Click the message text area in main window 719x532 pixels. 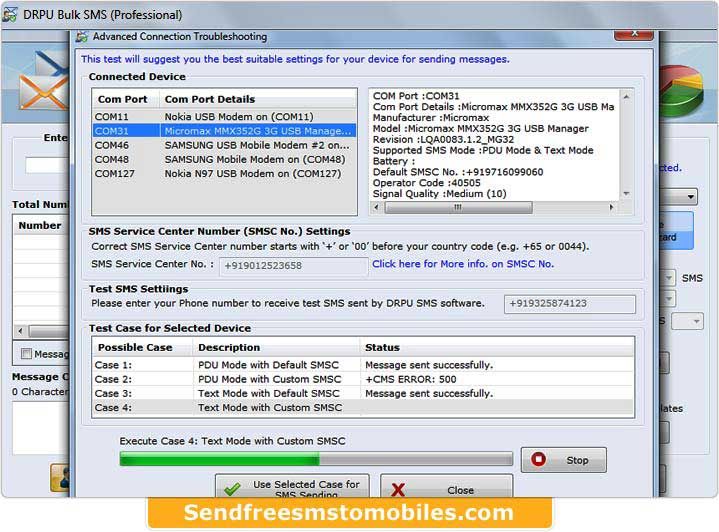(x=41, y=428)
